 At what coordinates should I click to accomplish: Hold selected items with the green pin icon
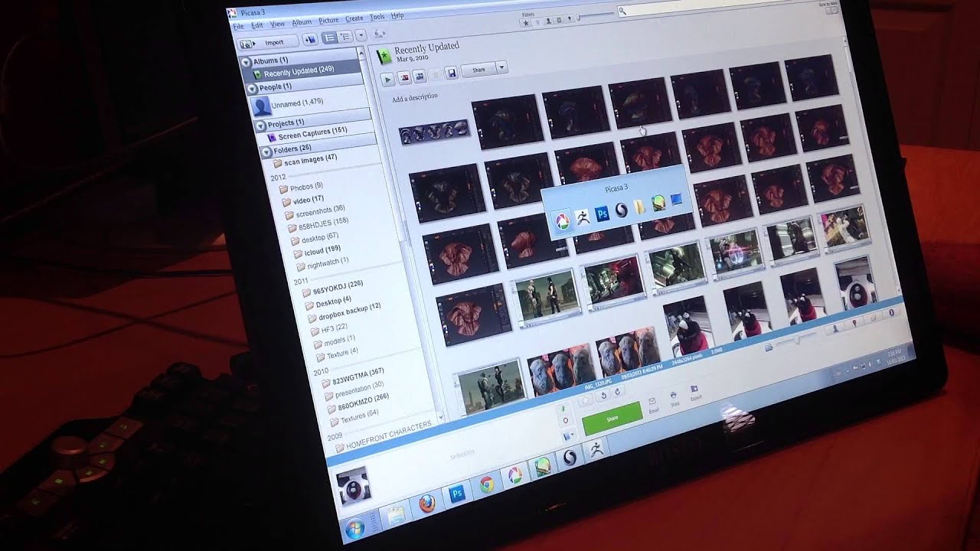pos(563,409)
